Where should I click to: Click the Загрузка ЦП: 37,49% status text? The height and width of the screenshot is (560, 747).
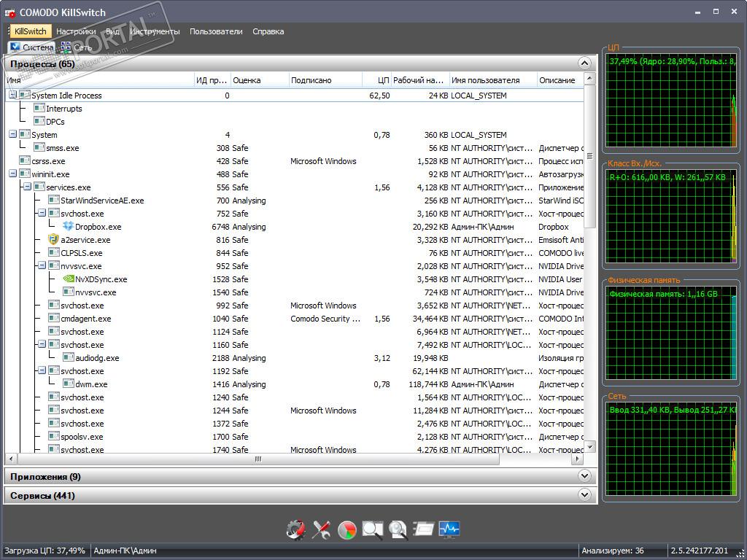[44, 551]
